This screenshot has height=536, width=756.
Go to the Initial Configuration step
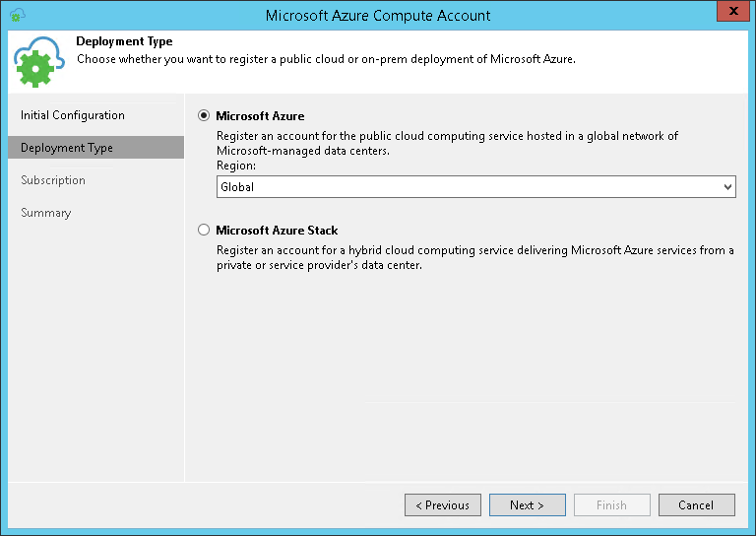pos(73,115)
